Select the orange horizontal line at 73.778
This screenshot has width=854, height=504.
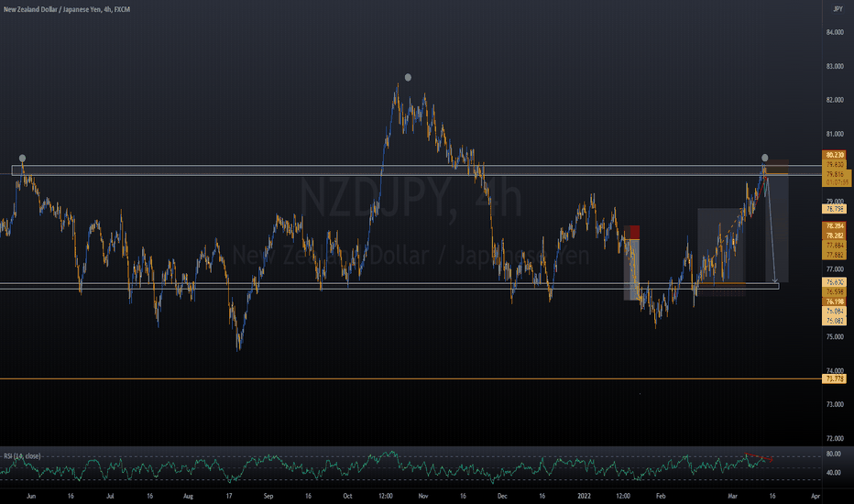411,378
